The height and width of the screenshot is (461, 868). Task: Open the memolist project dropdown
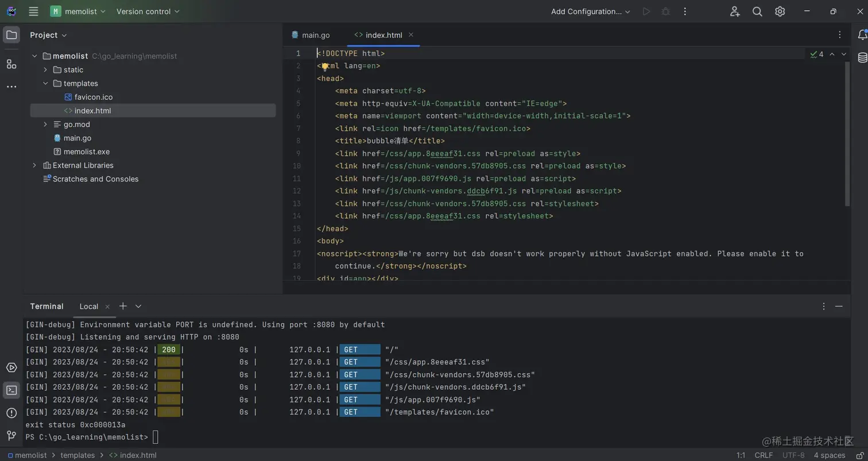point(78,11)
